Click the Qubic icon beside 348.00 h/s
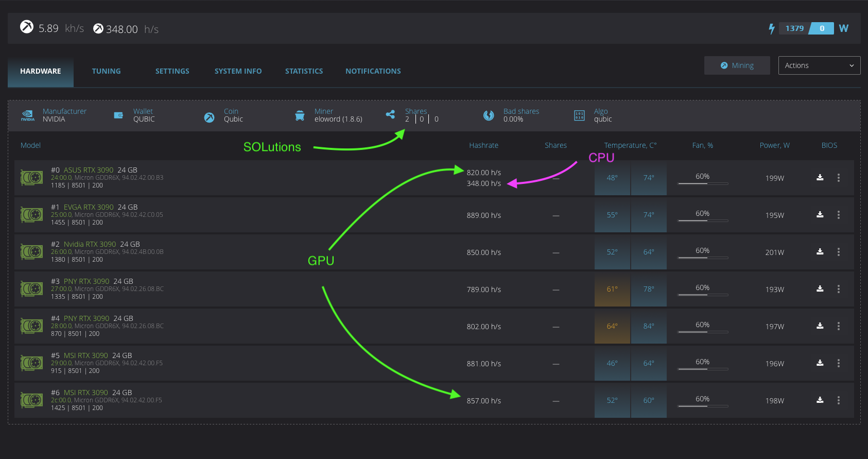This screenshot has height=459, width=868. coord(98,28)
